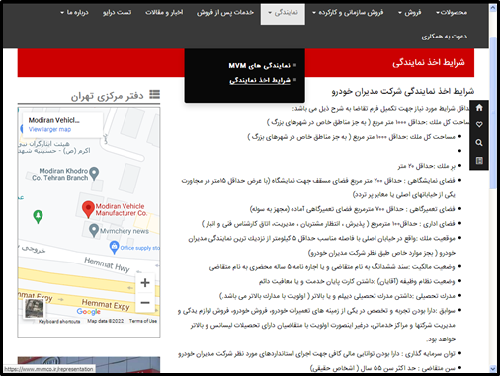Click the heart favorites icon
This screenshot has width=500, height=376.
pyautogui.click(x=479, y=125)
